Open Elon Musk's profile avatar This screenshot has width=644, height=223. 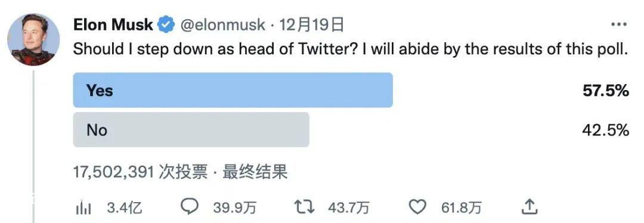coord(33,40)
